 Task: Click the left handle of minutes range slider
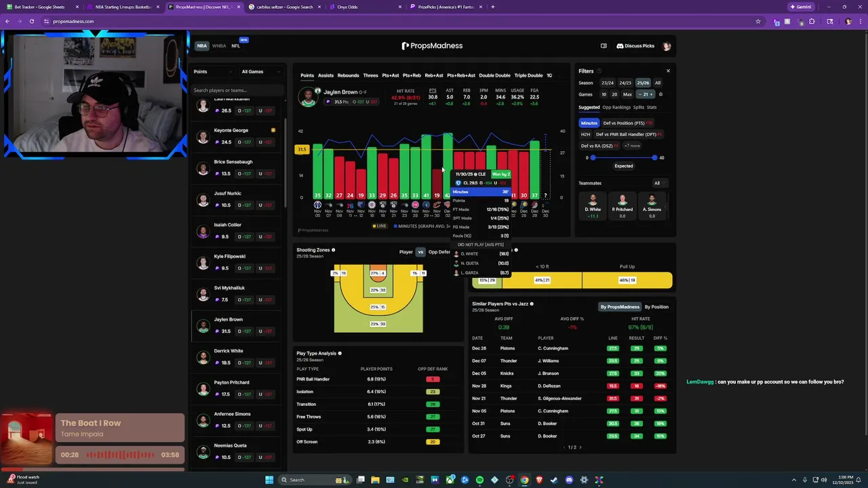coord(593,157)
